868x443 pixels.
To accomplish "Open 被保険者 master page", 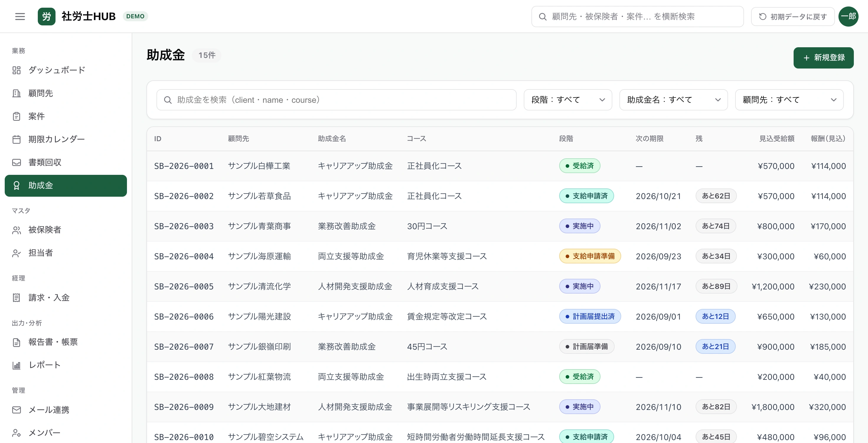I will point(66,230).
